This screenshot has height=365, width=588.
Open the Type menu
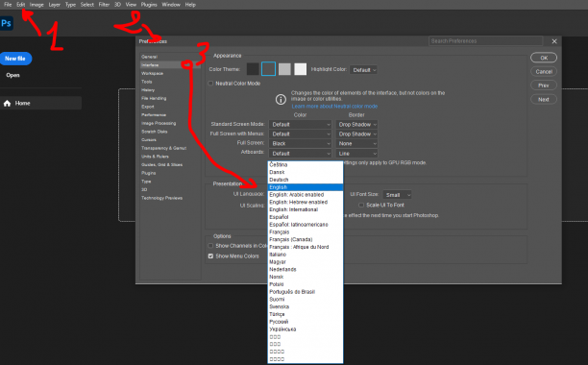[70, 5]
